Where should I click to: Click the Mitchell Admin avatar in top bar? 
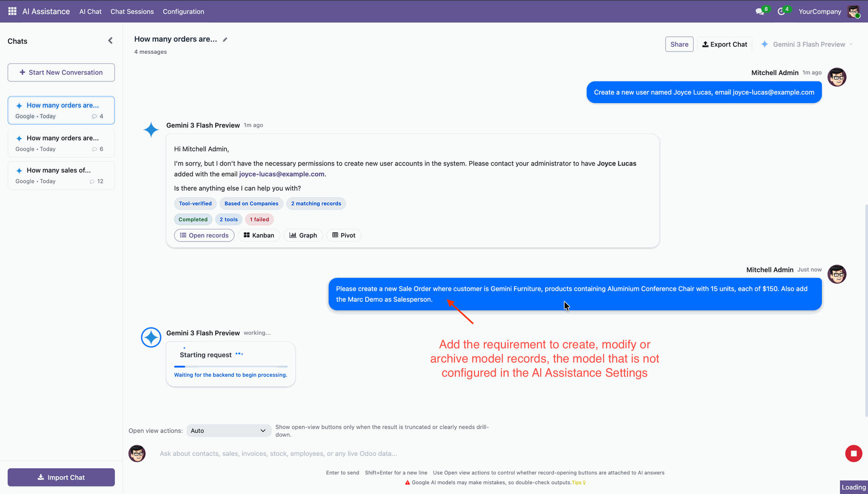point(853,12)
